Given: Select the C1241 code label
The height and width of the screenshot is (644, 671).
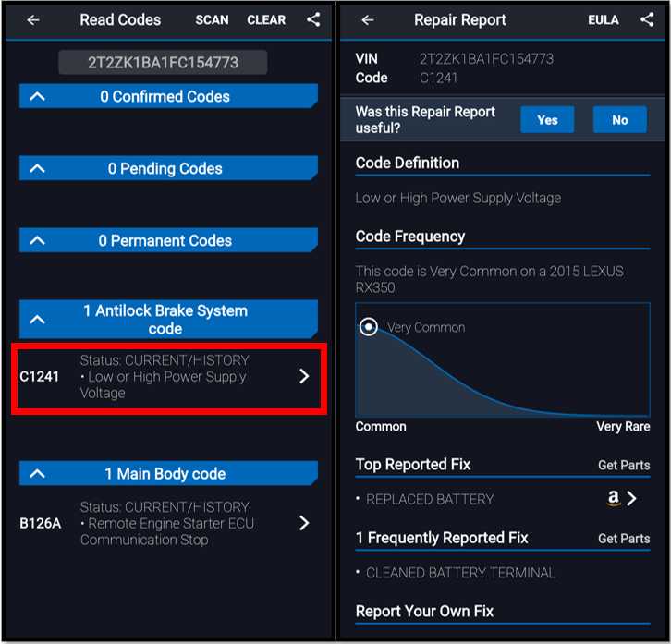Looking at the screenshot, I should 39,377.
